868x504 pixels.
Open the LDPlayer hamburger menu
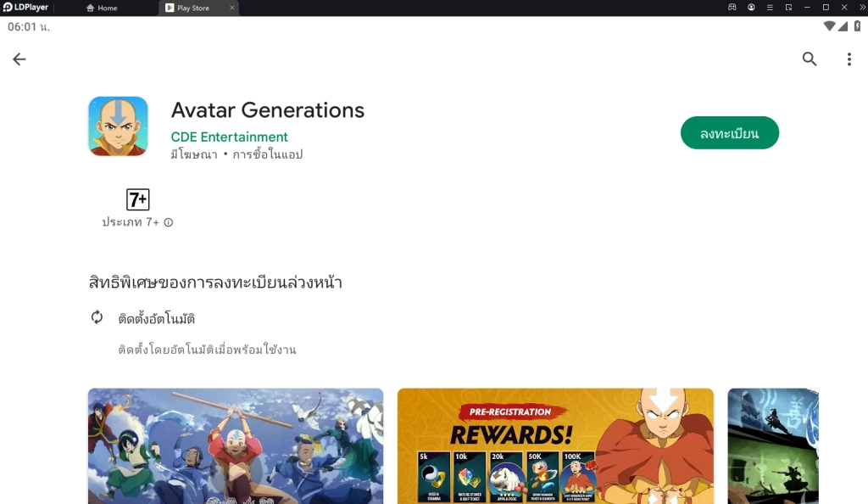[x=769, y=8]
